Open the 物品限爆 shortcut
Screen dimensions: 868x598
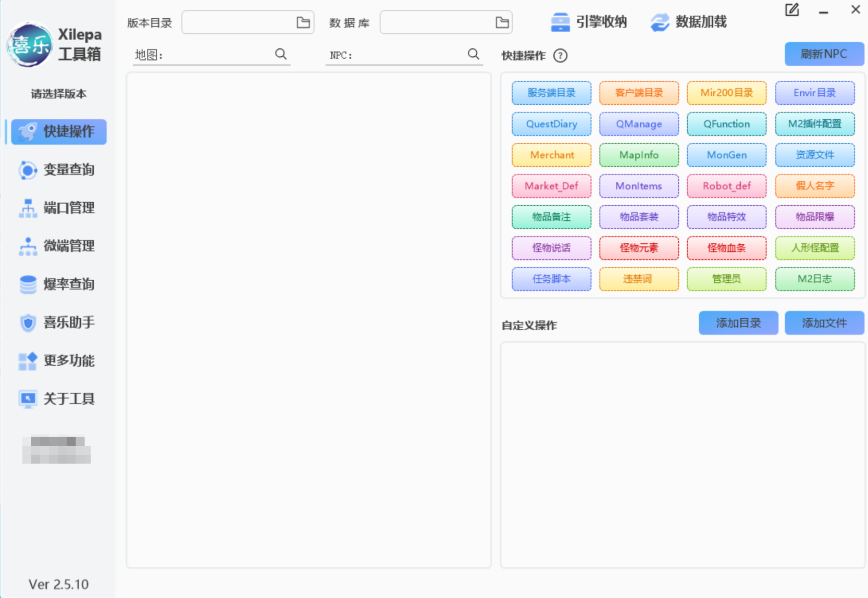[x=815, y=217]
